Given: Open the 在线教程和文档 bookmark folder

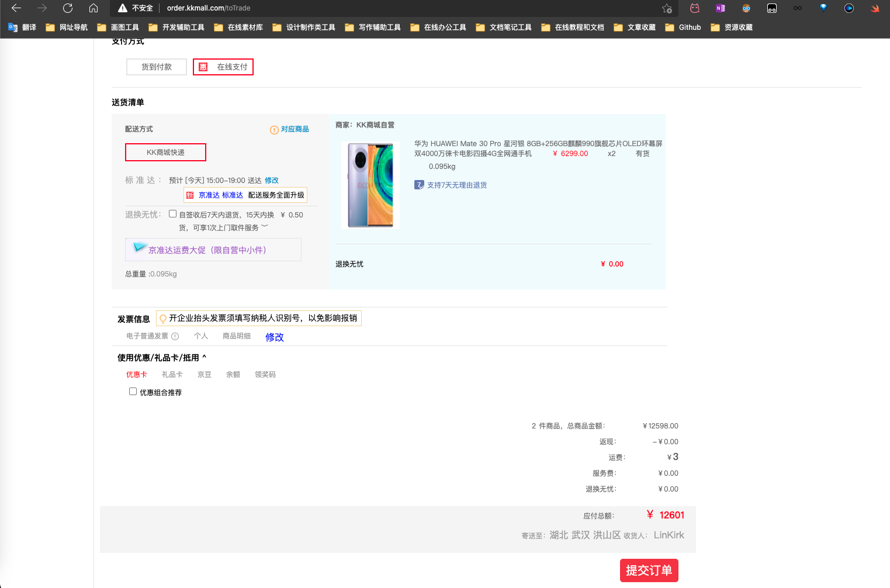Looking at the screenshot, I should [x=573, y=27].
